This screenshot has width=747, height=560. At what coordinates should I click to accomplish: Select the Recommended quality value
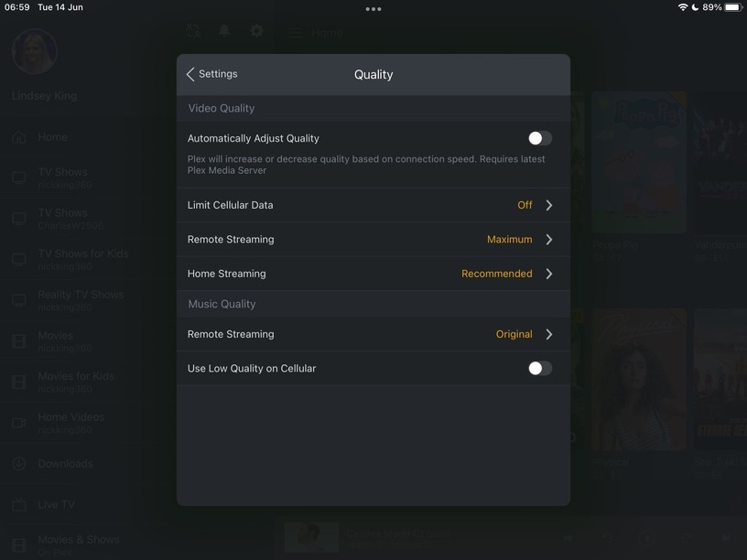pos(496,274)
